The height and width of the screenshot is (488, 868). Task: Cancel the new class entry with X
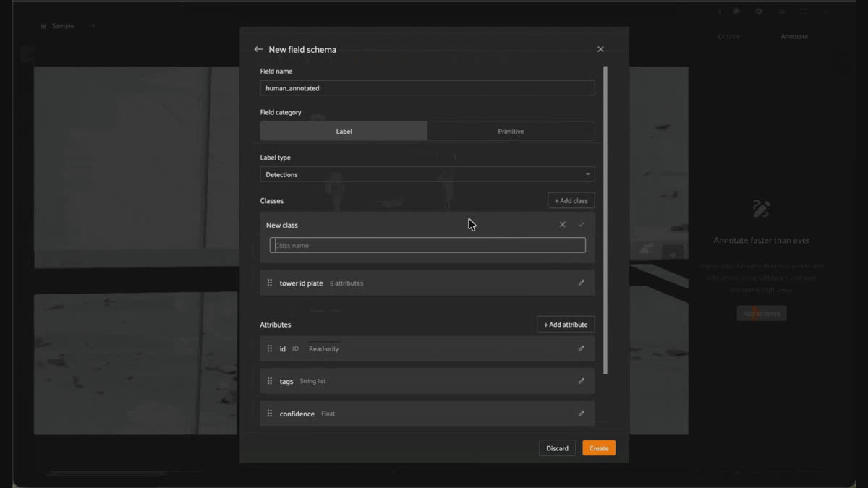[x=563, y=225]
